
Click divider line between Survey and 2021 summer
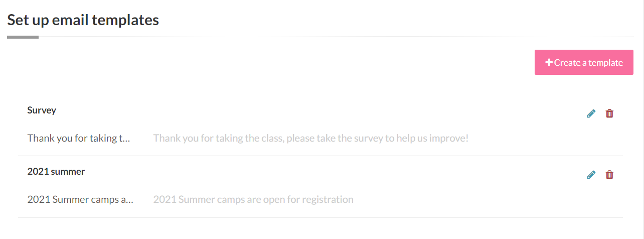[x=320, y=156]
